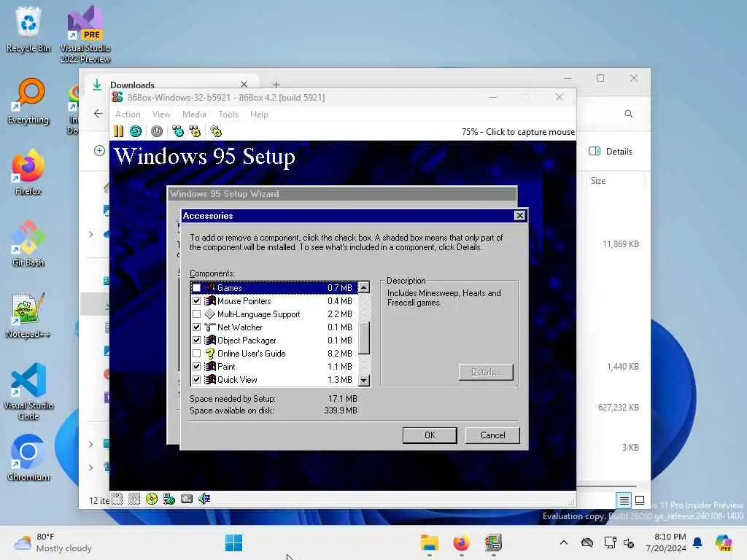Close the Accessories dialog with X
The image size is (747, 560).
[519, 216]
